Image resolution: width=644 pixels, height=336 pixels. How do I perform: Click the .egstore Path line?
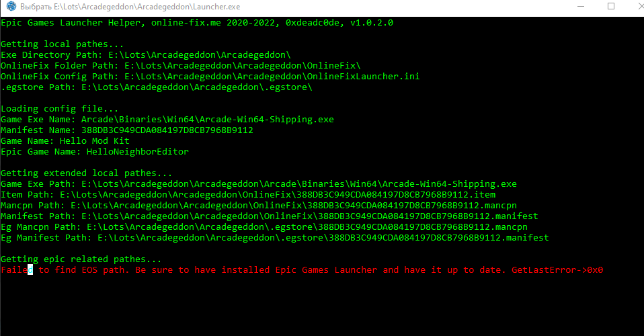pyautogui.click(x=157, y=87)
